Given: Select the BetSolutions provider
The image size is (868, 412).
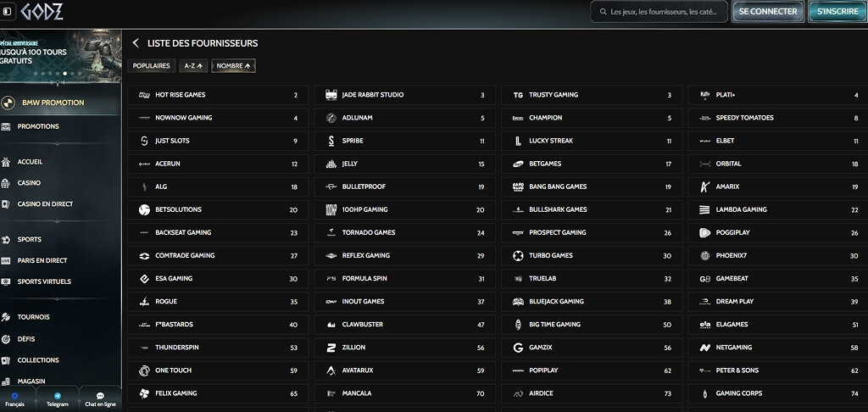Looking at the screenshot, I should coord(218,210).
